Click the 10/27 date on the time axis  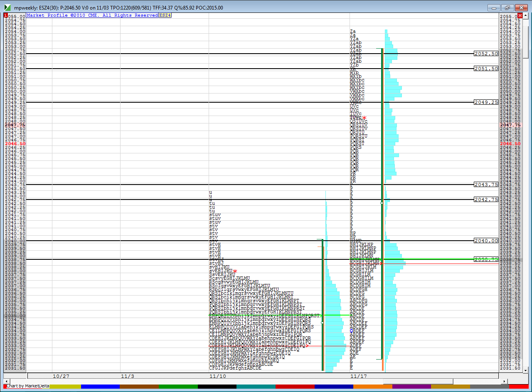coord(61,376)
